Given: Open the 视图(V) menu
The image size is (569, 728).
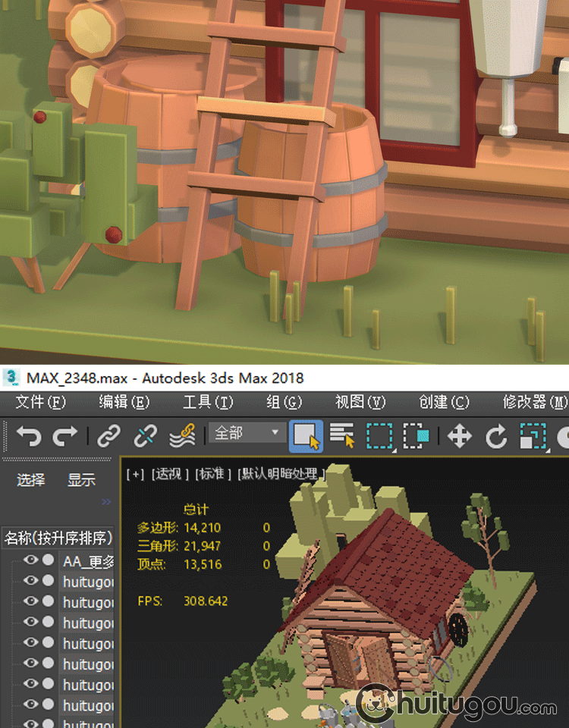Looking at the screenshot, I should [x=360, y=402].
